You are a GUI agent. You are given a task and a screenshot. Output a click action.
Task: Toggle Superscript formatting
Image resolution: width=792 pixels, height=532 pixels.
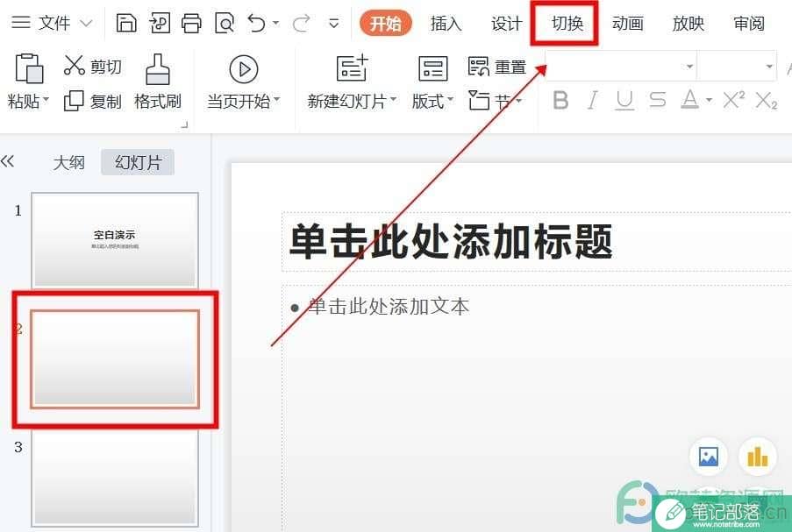734,99
